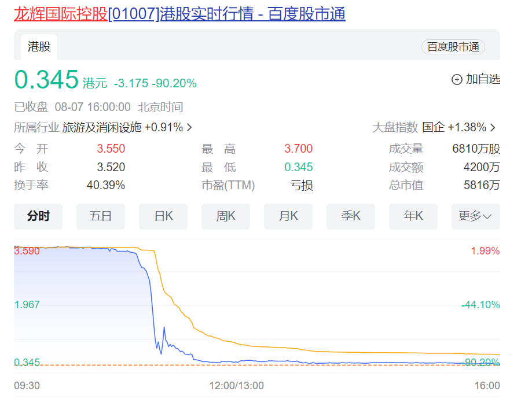Switch to 季K chart tab

(351, 216)
